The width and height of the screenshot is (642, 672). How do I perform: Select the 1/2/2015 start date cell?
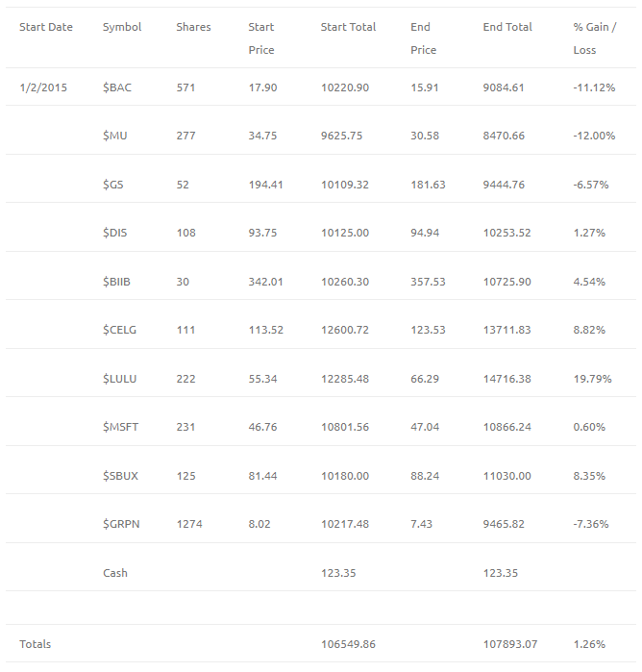(x=43, y=87)
